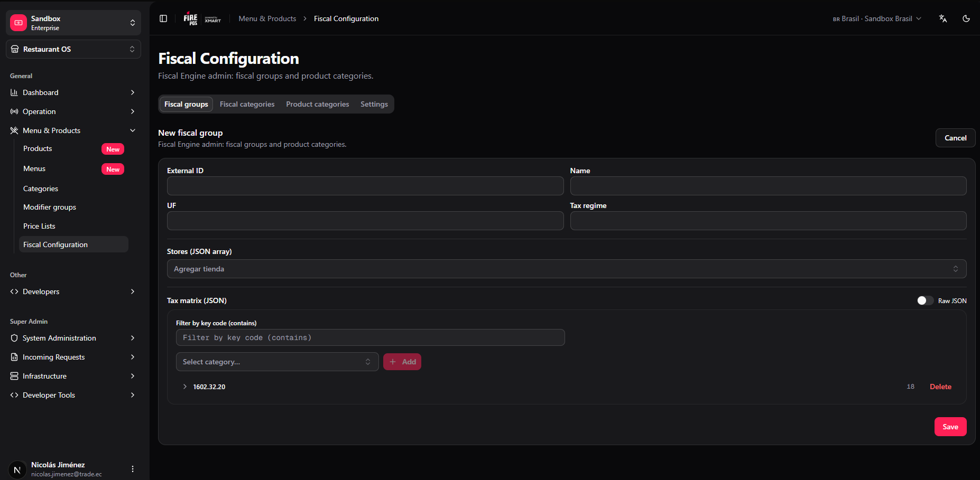Collapse the Menu & Products chevron
The image size is (980, 480).
[133, 130]
